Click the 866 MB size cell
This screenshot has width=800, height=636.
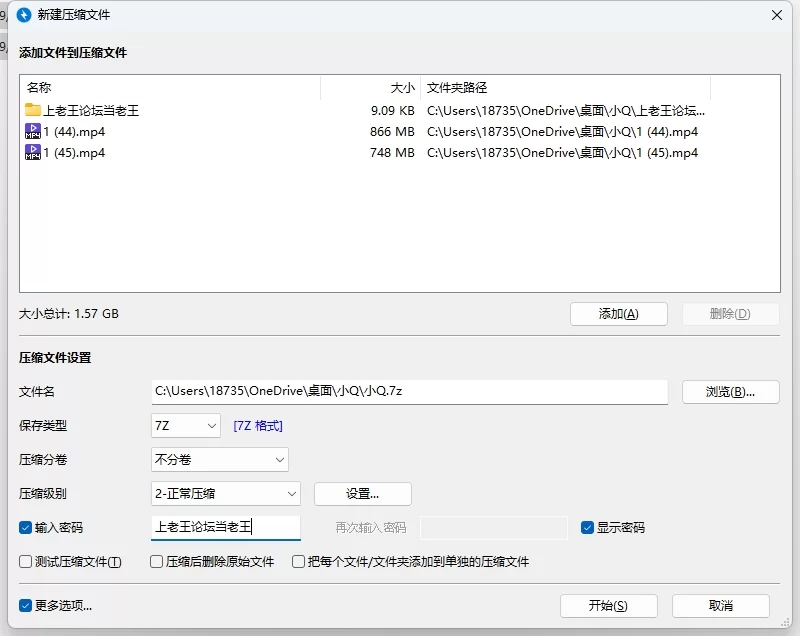pyautogui.click(x=392, y=132)
